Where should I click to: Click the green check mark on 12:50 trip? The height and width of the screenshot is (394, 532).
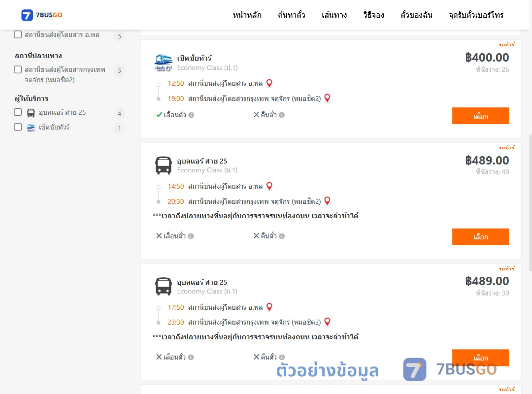(x=159, y=115)
